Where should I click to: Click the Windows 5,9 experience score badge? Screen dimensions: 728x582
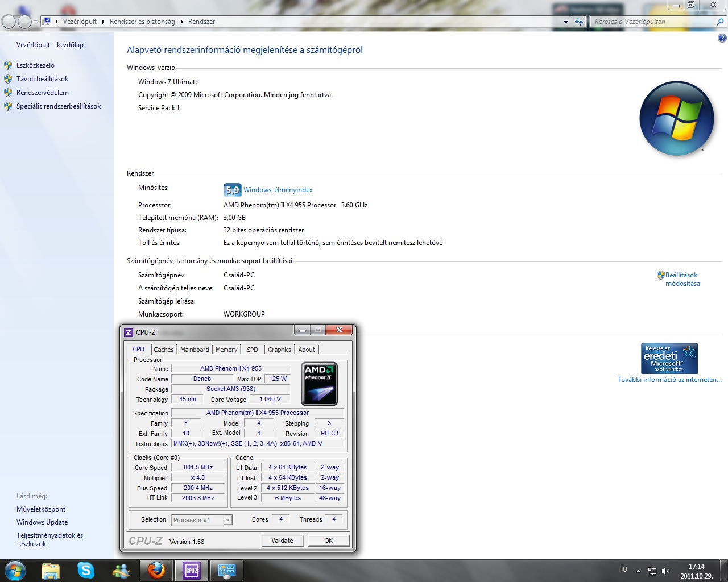(232, 190)
